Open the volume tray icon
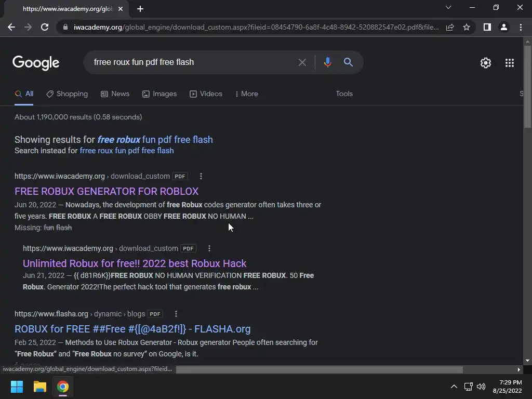532x399 pixels. pyautogui.click(x=481, y=387)
